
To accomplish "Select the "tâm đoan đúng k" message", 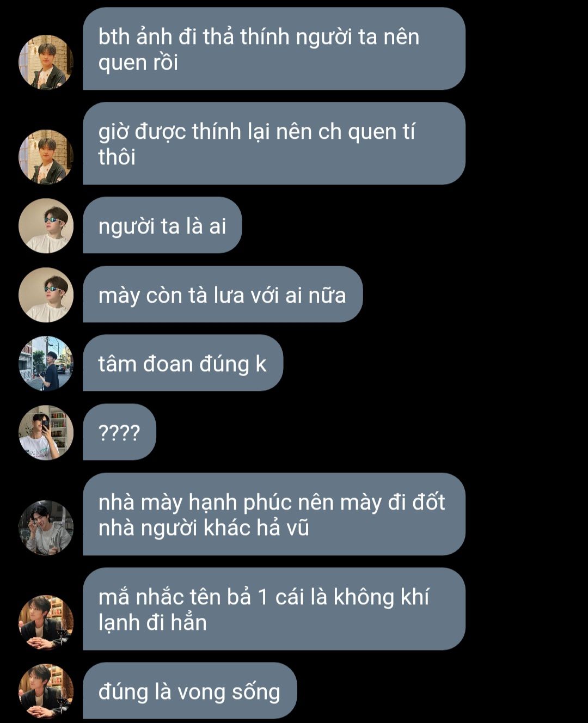I will (183, 363).
